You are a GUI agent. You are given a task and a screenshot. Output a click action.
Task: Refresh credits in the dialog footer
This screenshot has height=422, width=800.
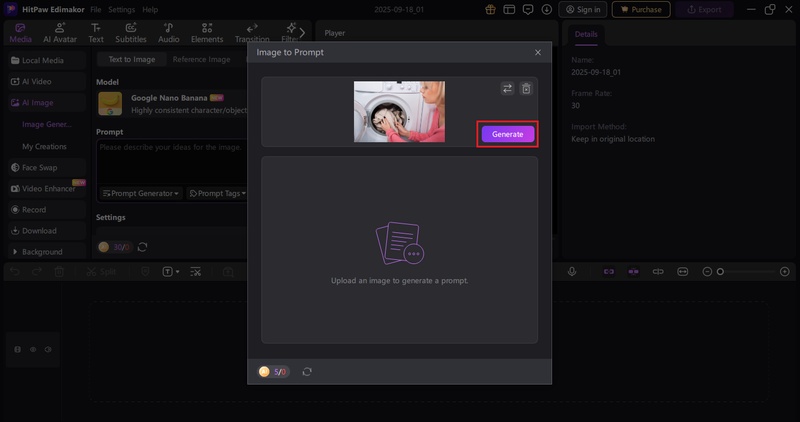[x=307, y=372]
